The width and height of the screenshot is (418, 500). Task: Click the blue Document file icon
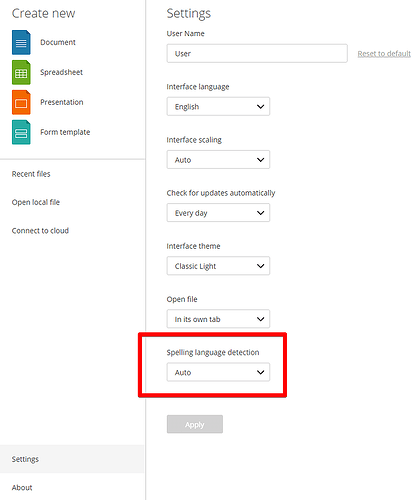21,42
